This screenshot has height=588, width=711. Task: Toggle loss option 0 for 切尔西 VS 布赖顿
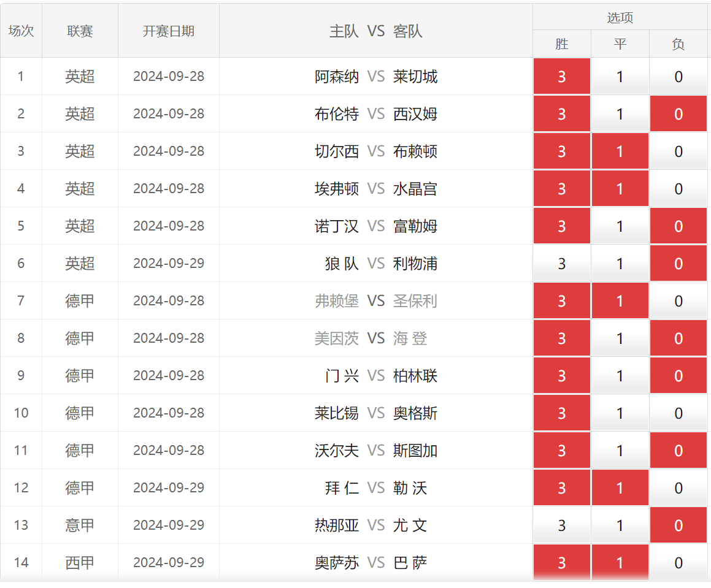678,151
